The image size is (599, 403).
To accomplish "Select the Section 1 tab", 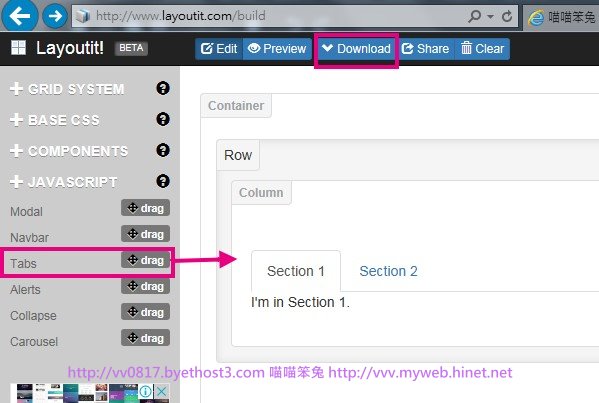I will pyautogui.click(x=296, y=271).
